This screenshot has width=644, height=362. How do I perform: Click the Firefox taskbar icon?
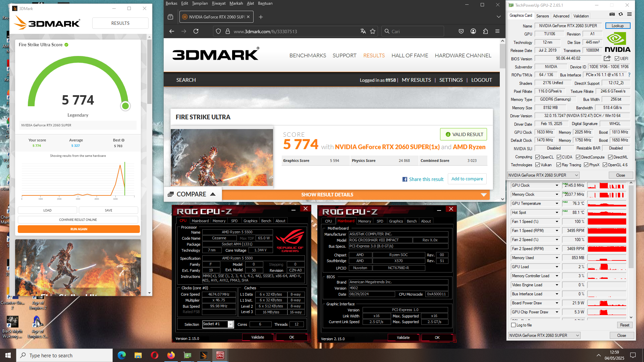[171, 355]
